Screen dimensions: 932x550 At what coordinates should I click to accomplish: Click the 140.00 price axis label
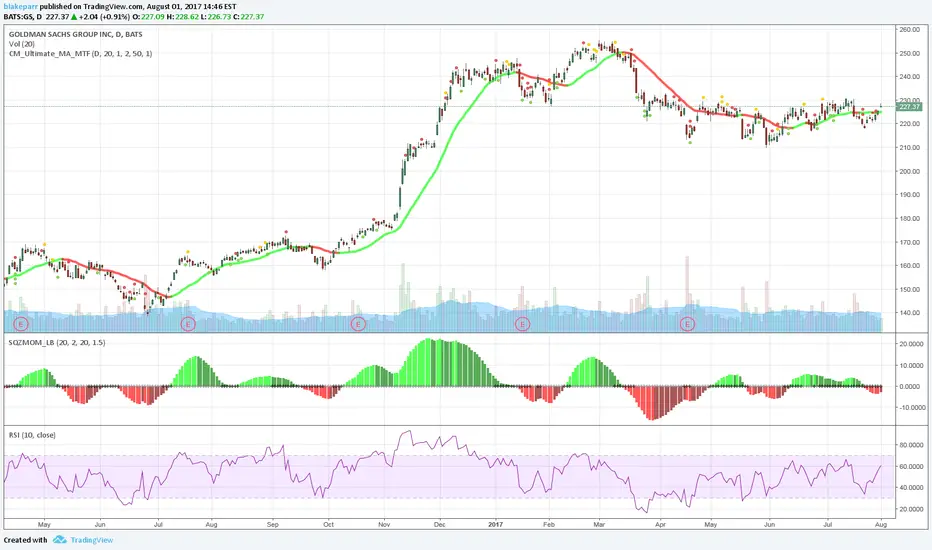pyautogui.click(x=909, y=313)
